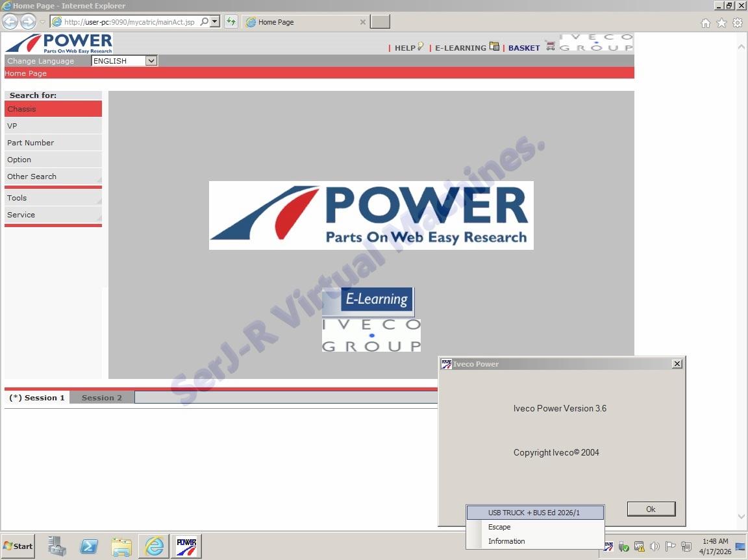Click the E-Learning banner image
Image resolution: width=748 pixels, height=560 pixels.
coord(368,300)
